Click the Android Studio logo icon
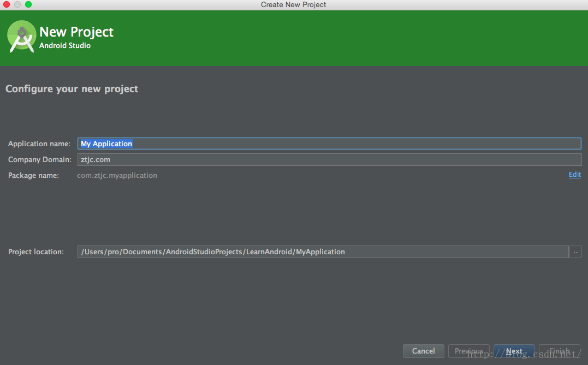Viewport: 588px width, 365px height. coord(22,37)
